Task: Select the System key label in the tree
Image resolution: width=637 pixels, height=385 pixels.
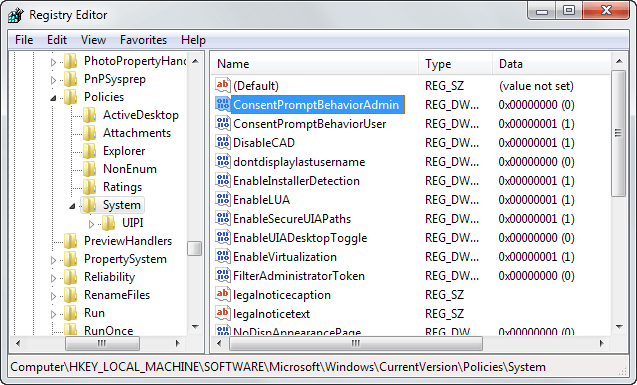Action: [x=121, y=205]
